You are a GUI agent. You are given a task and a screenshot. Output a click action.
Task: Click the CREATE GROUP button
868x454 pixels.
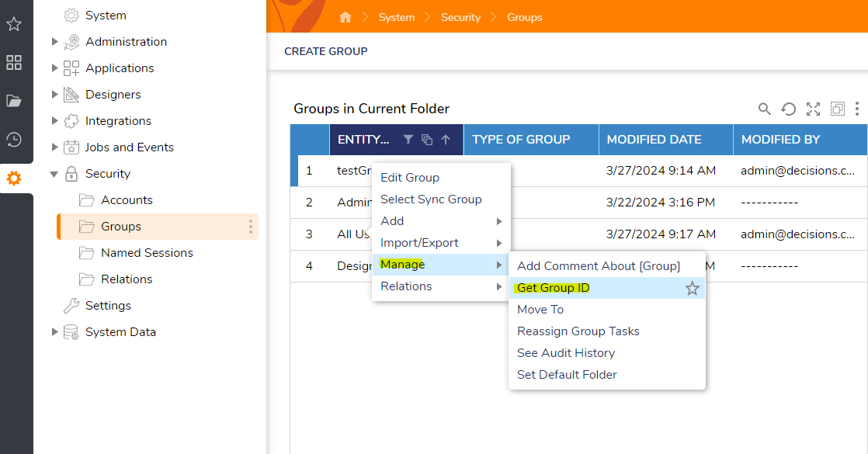(x=325, y=51)
